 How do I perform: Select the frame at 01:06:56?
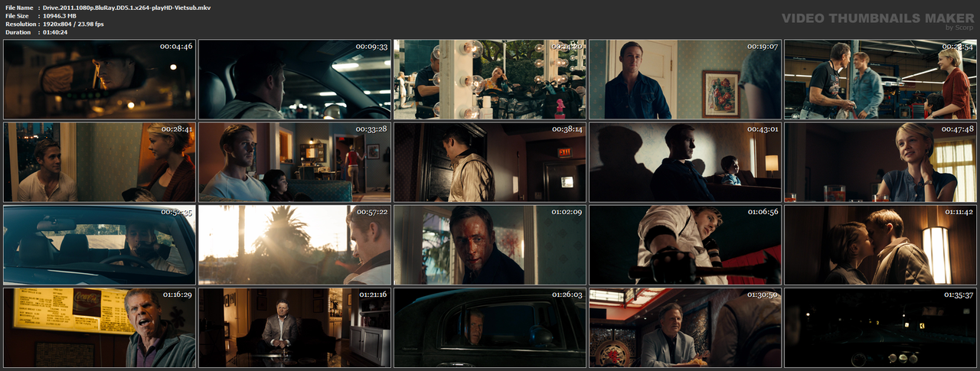(x=685, y=245)
